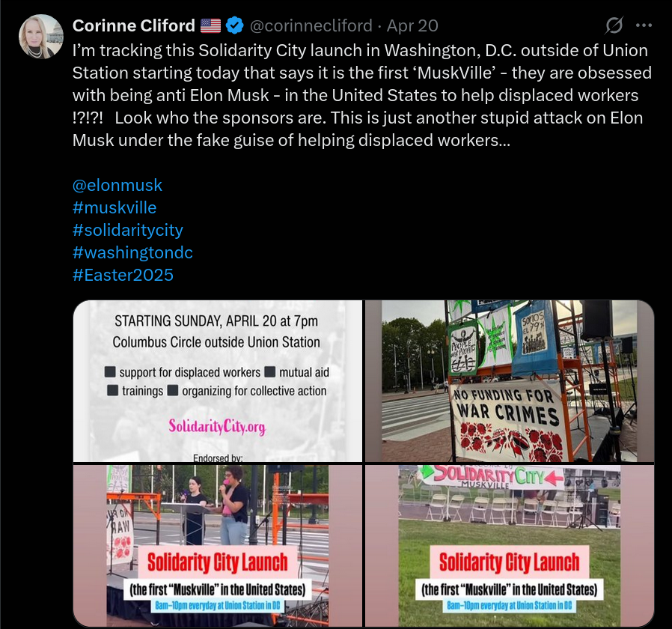
Task: View the No Funding For War Crimes photo
Action: click(x=510, y=381)
